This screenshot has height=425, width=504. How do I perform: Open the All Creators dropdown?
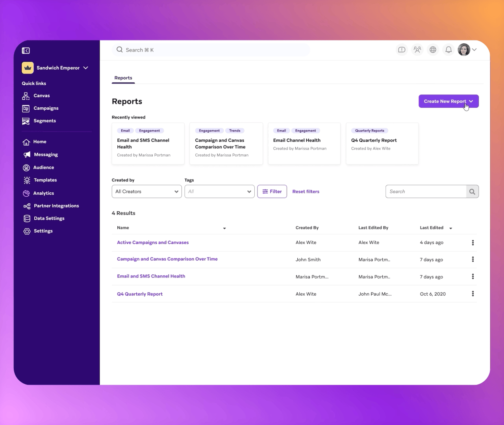tap(146, 191)
